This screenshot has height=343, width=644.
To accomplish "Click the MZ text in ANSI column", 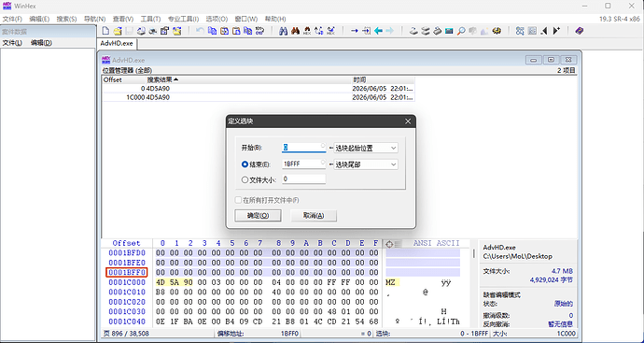I will 390,282.
